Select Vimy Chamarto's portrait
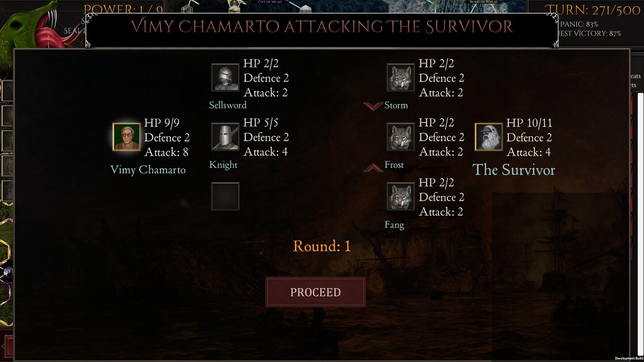This screenshot has height=362, width=644. [x=126, y=137]
